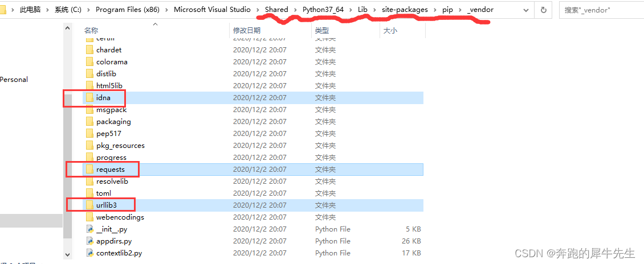Expand chevron after Lib breadcrumb
644x264 pixels.
[x=374, y=10]
